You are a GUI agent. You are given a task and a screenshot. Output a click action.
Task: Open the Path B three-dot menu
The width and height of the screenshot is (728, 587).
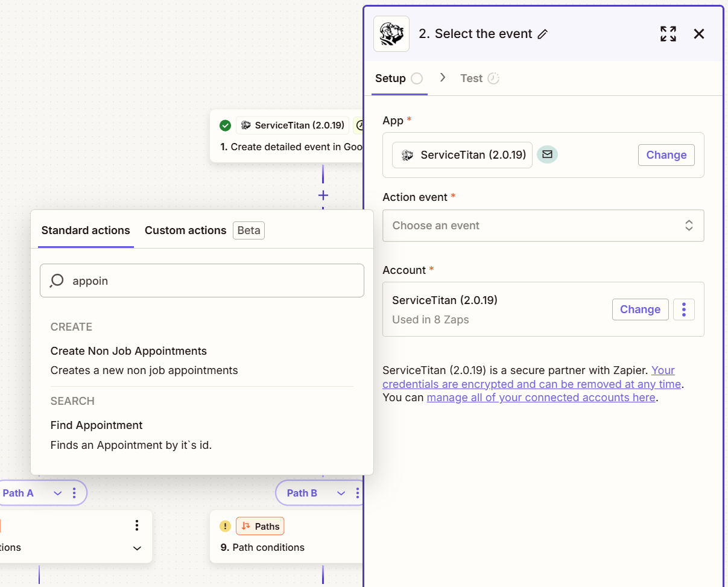pyautogui.click(x=358, y=493)
